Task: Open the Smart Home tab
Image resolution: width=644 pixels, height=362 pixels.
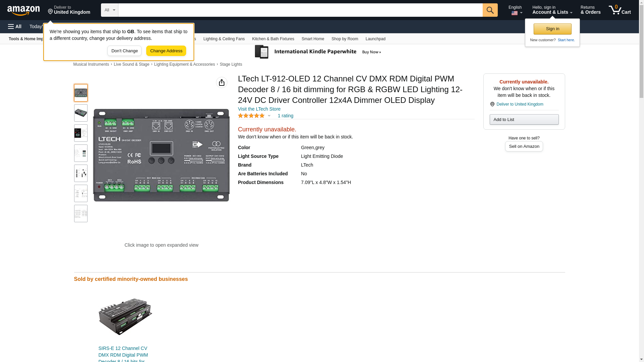Action: click(x=313, y=39)
